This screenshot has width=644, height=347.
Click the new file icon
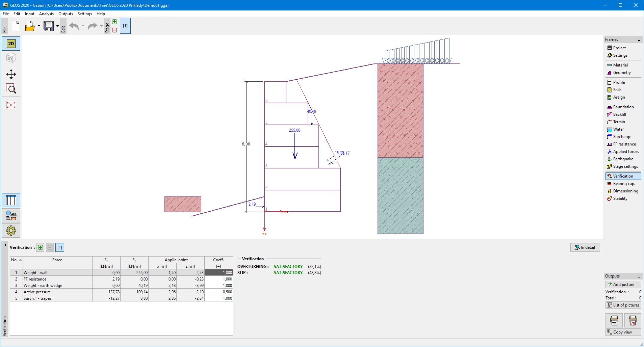point(16,26)
